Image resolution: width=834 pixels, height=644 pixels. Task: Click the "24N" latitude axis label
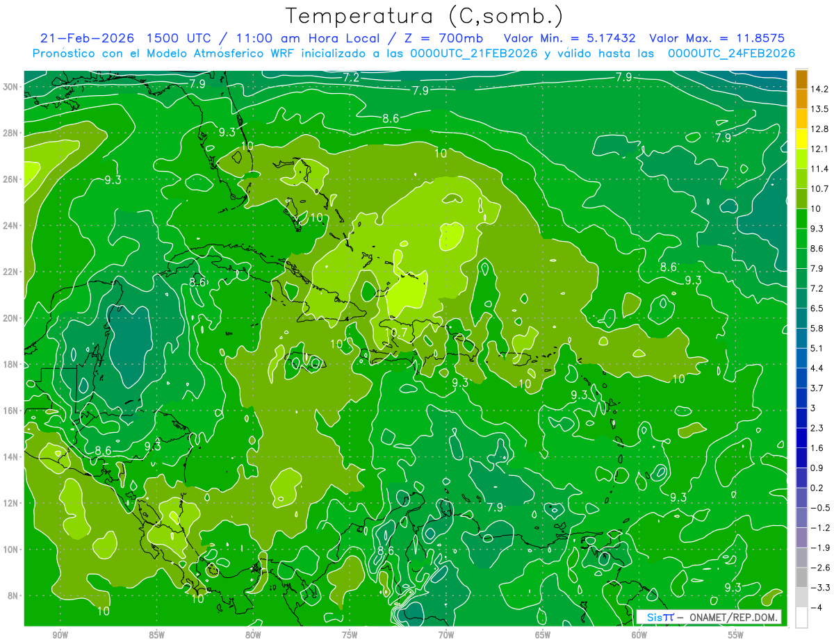tap(11, 226)
